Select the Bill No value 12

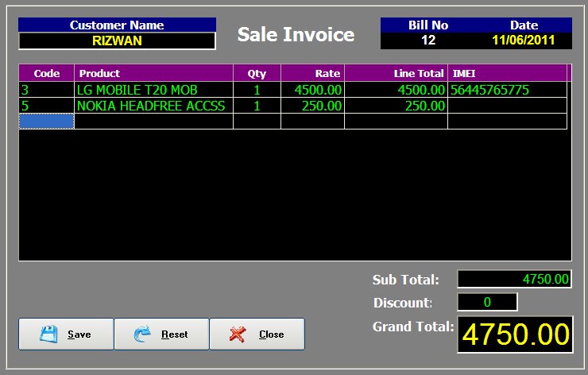(428, 40)
